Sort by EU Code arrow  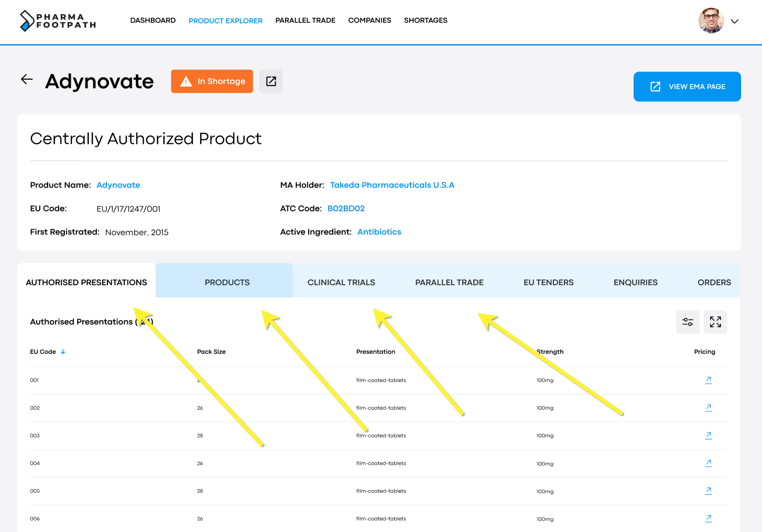coord(63,352)
